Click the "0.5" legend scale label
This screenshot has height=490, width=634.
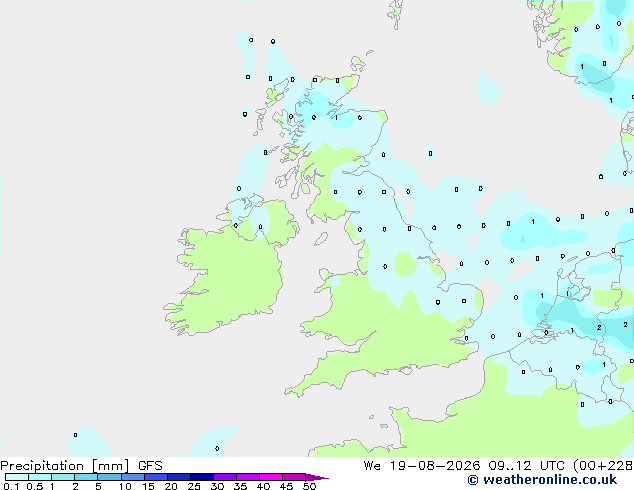[35, 486]
